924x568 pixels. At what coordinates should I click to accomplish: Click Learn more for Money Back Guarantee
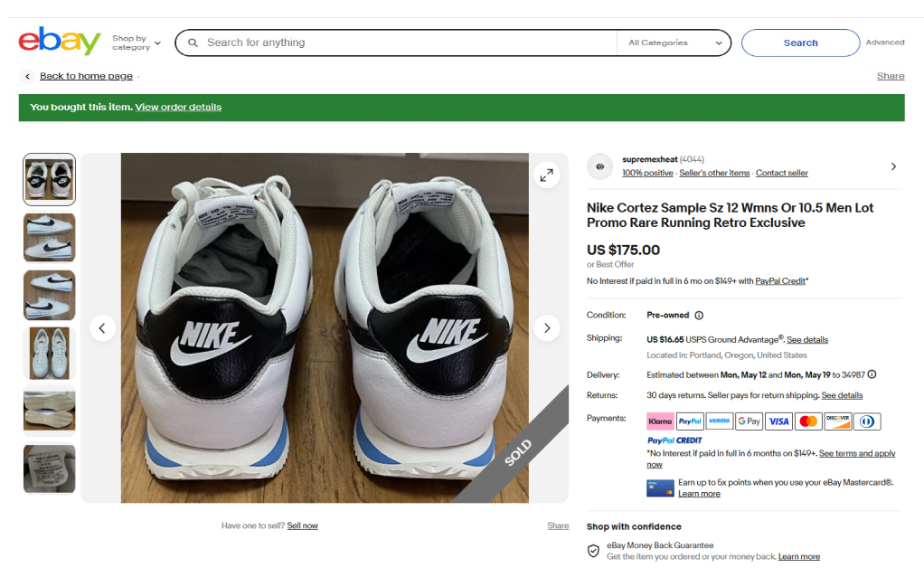(x=799, y=557)
